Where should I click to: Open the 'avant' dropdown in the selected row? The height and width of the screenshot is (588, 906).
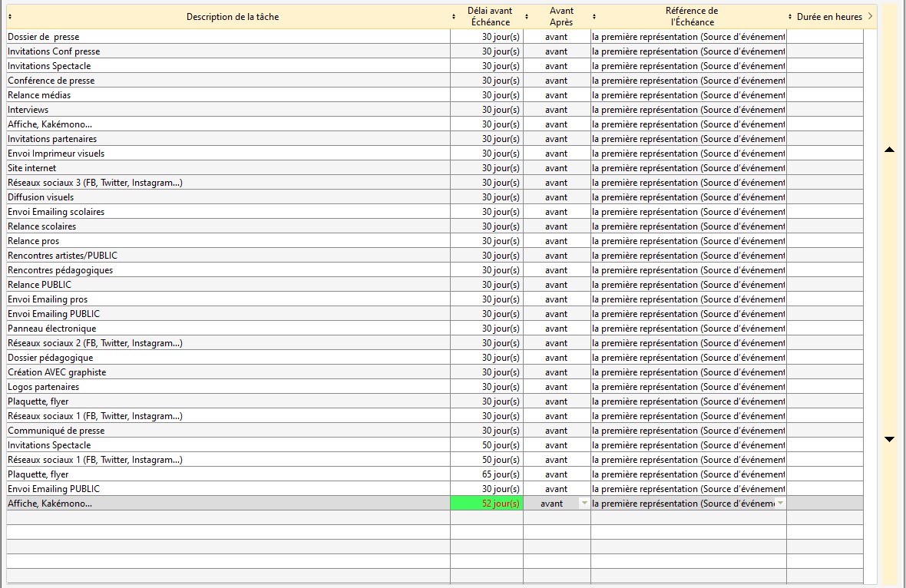tap(584, 504)
